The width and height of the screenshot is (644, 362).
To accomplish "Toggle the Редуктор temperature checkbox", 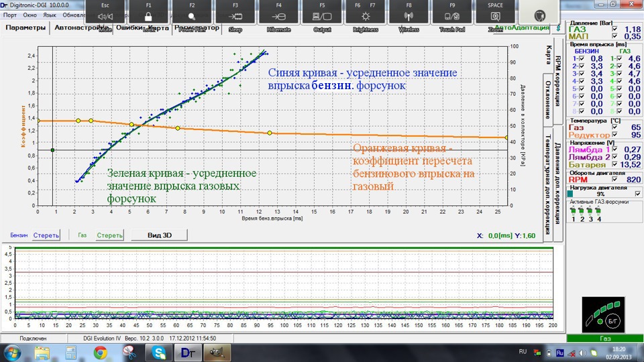I will coord(615,135).
